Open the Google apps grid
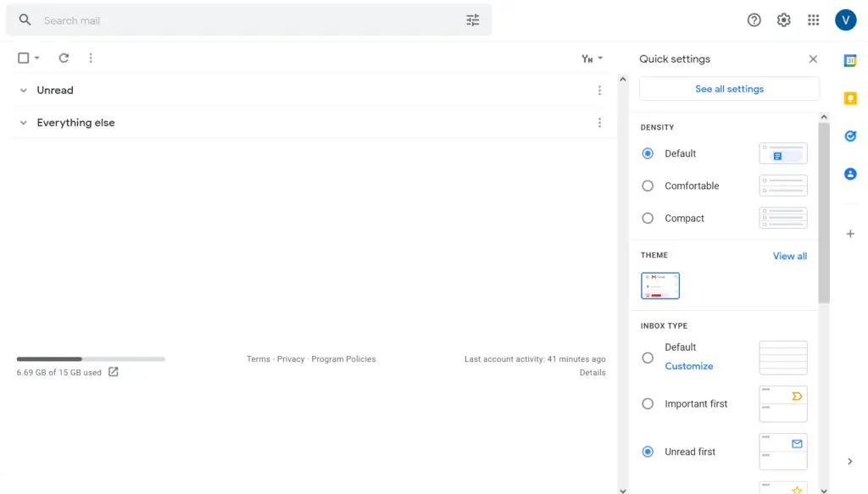 coord(813,20)
